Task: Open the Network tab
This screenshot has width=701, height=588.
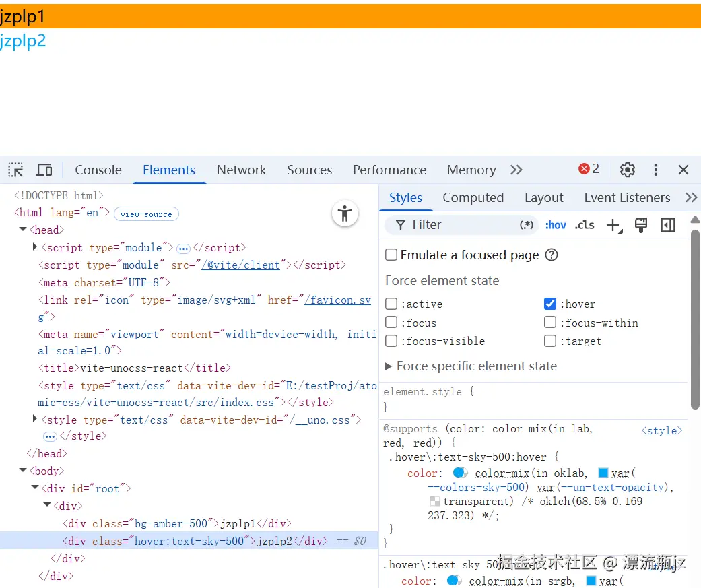Action: pos(242,170)
